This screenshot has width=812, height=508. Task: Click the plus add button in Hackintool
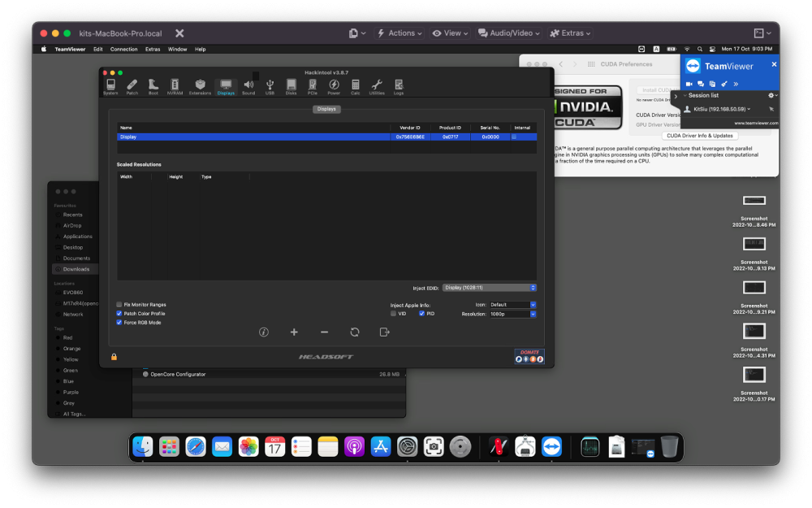click(x=294, y=332)
